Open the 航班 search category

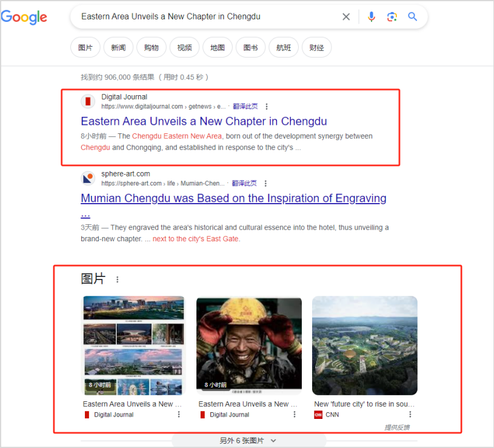(283, 47)
